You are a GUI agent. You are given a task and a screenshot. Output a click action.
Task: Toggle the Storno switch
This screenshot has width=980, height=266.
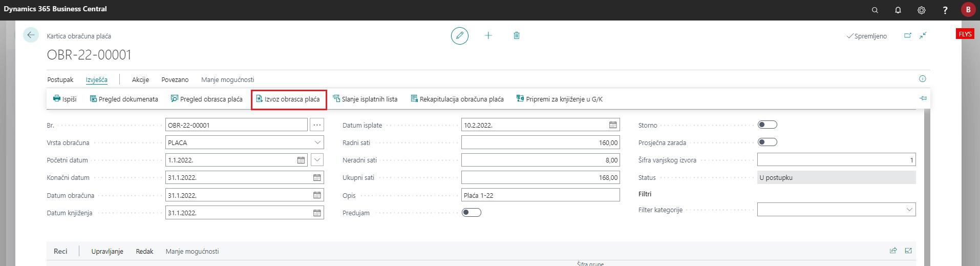pyautogui.click(x=768, y=125)
